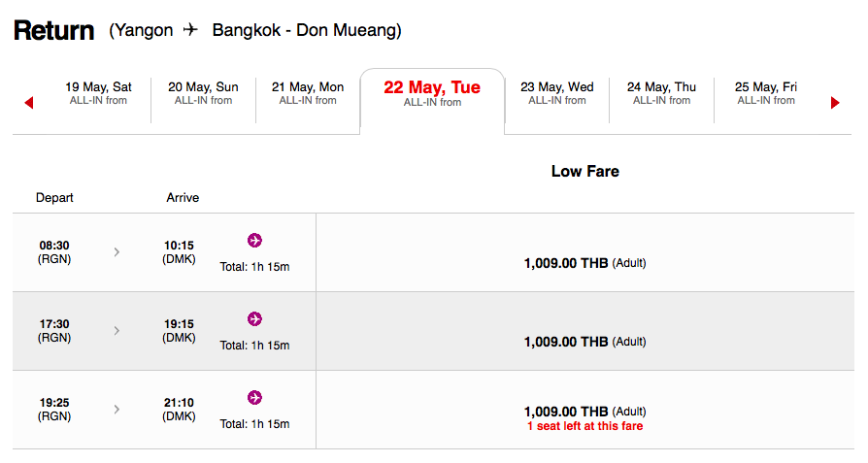
Task: Click the purple airline icon for 08:30 flight
Action: pos(254,241)
